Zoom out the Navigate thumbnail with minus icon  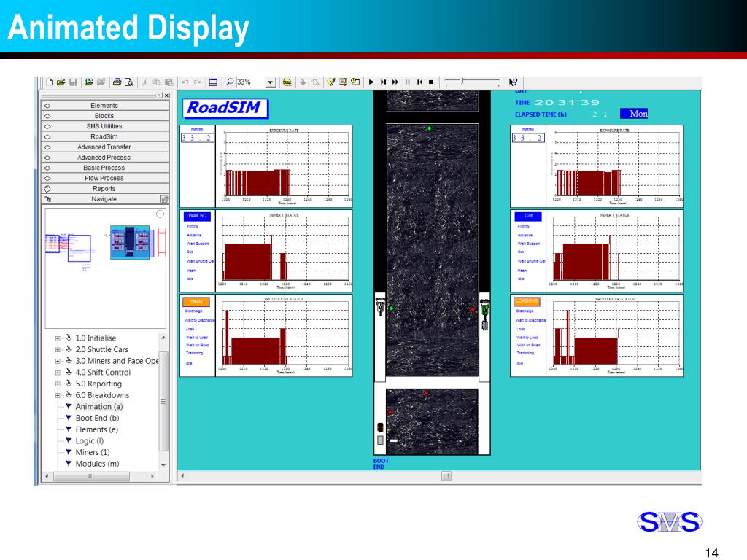coord(160,214)
